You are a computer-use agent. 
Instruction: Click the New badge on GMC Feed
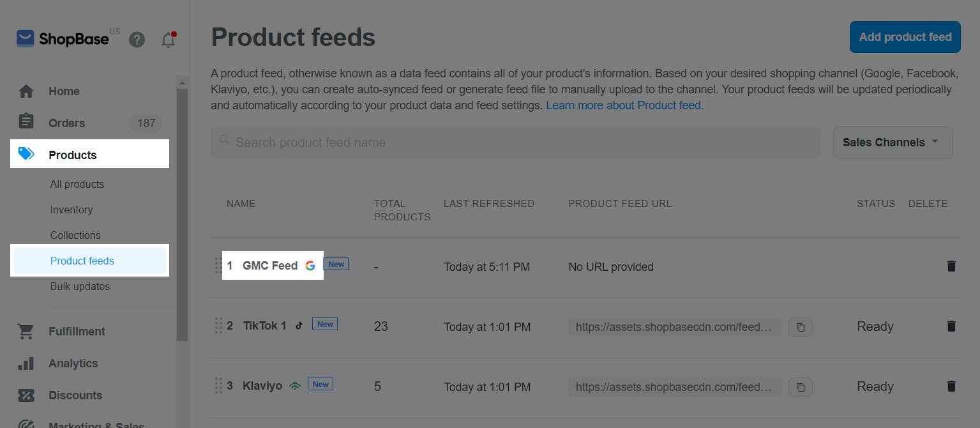[x=336, y=264]
